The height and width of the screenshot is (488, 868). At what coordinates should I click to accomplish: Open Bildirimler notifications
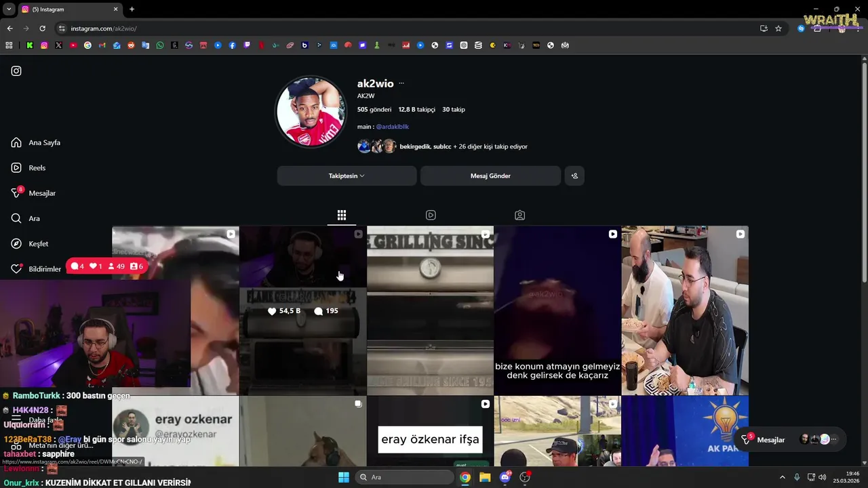(36, 269)
